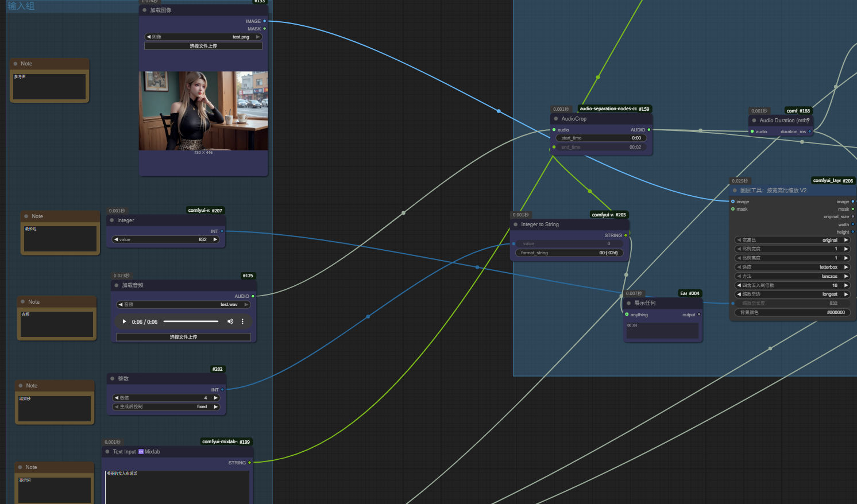Open the aspect ratio dropdown showing original
Viewport: 857px width, 504px height.
click(793, 240)
